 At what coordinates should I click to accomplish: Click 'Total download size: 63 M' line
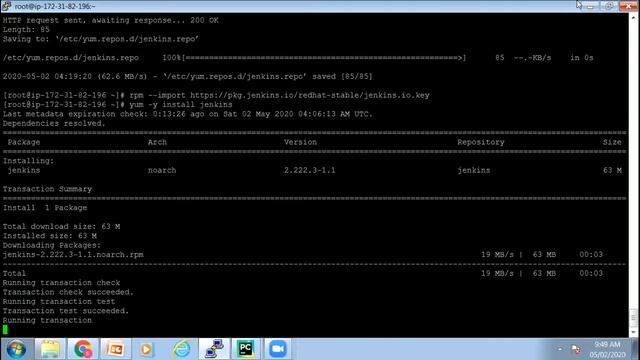[x=62, y=227]
